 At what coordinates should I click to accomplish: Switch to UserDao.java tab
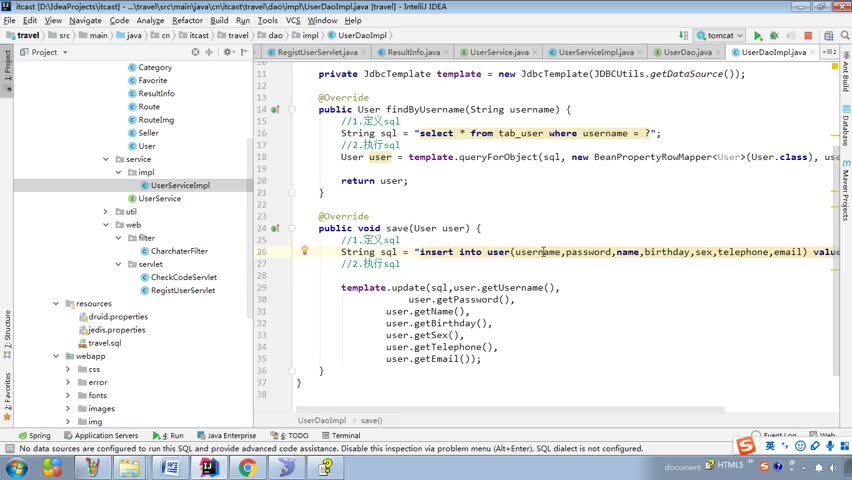[687, 52]
